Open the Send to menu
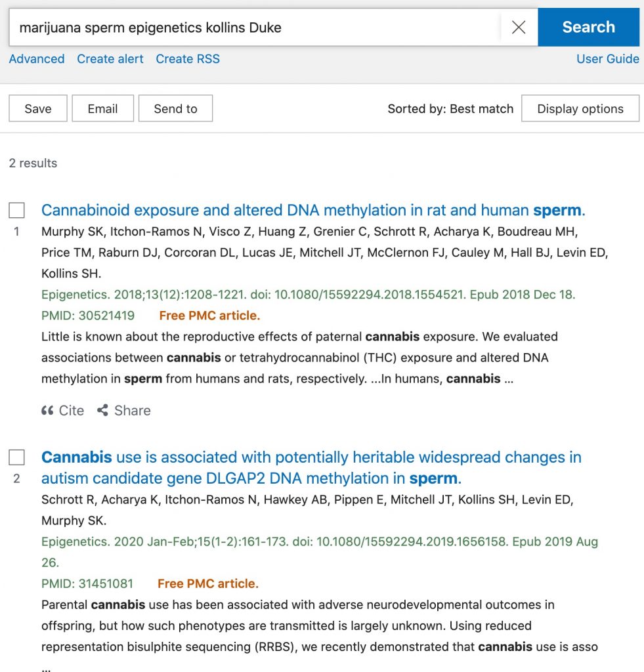 click(x=175, y=108)
